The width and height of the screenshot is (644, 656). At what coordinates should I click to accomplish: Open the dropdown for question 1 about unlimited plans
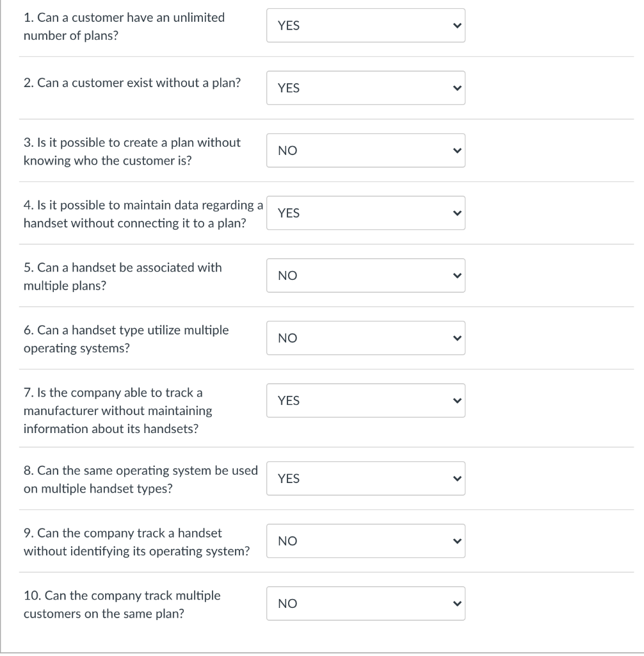366,26
